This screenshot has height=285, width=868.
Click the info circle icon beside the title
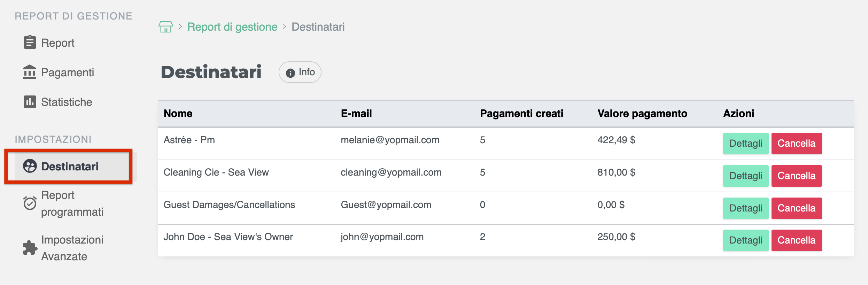pyautogui.click(x=290, y=73)
